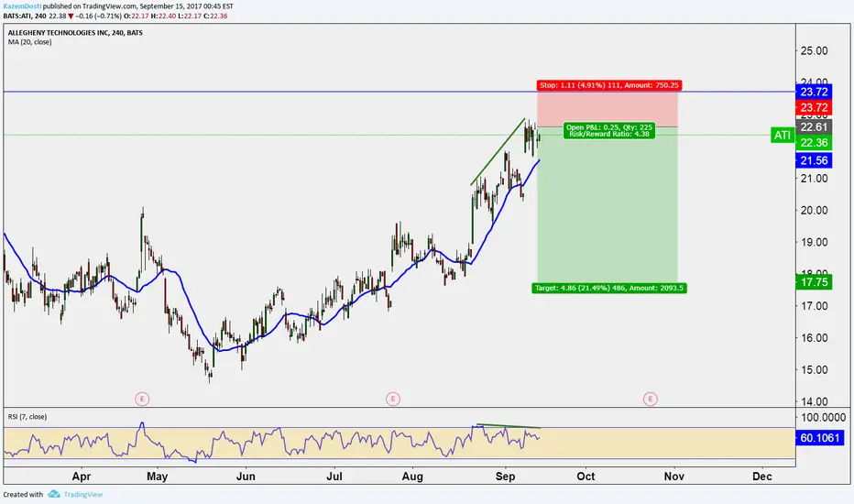Click the Open P&L Risk/Reward label

609,131
